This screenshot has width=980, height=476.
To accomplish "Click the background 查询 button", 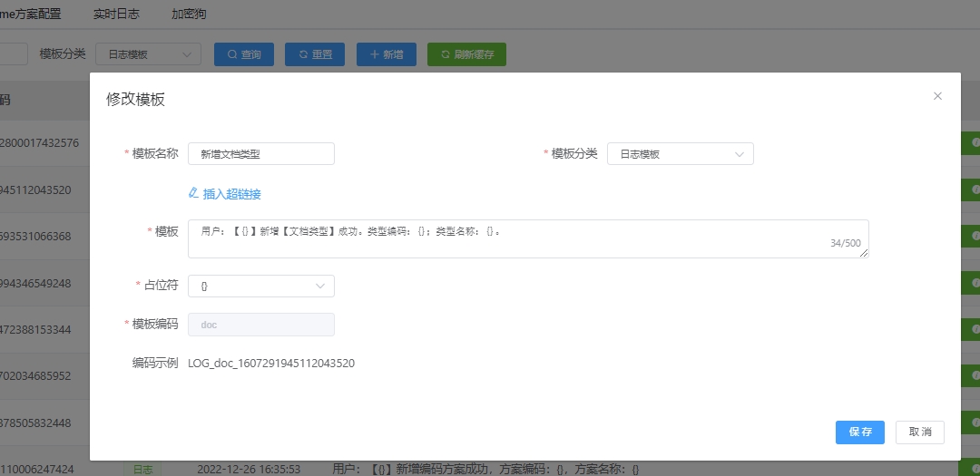I will [x=244, y=54].
